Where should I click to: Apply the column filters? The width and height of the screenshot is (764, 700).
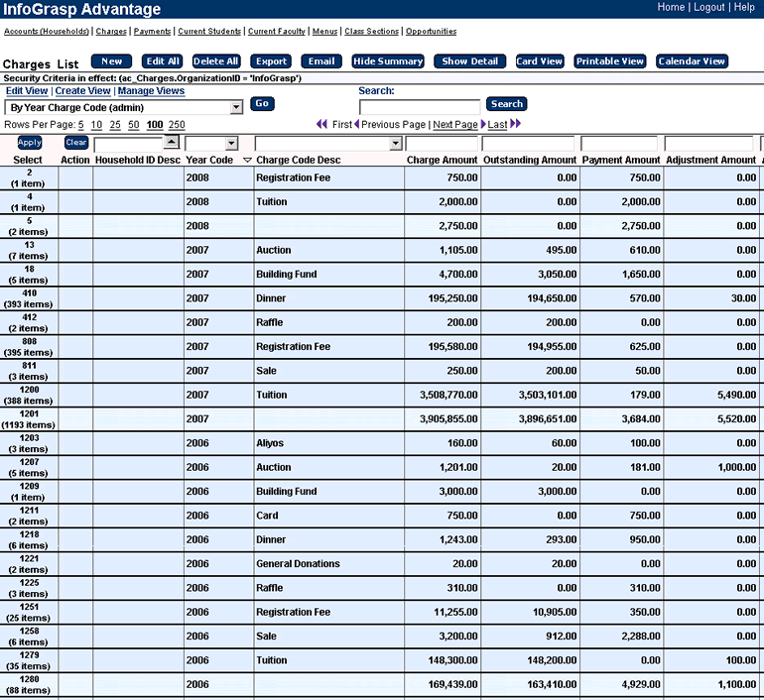[x=30, y=143]
